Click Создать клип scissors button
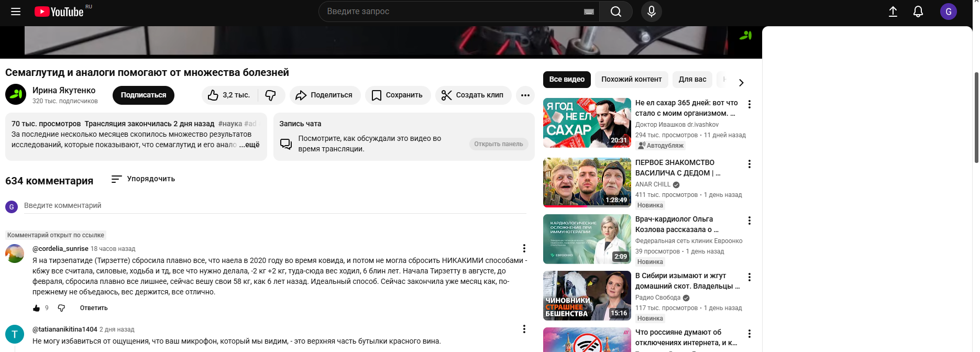Screen dimensions: 980x352 click(473, 95)
